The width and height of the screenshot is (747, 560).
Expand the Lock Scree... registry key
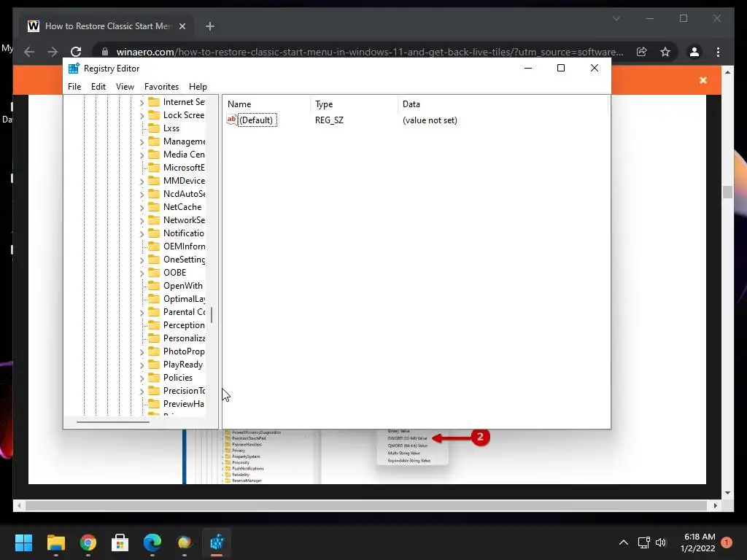click(142, 116)
